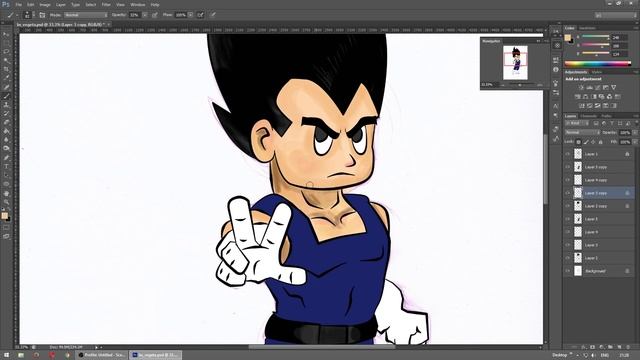
Task: Toggle the Brush panel from the options bar
Action: click(42, 15)
